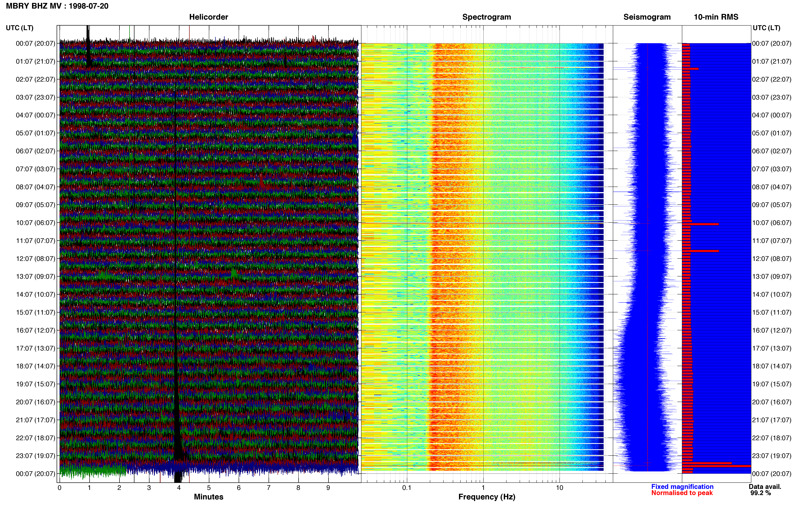
Task: Click left time label 22:07 (18:07)
Action: (35, 438)
